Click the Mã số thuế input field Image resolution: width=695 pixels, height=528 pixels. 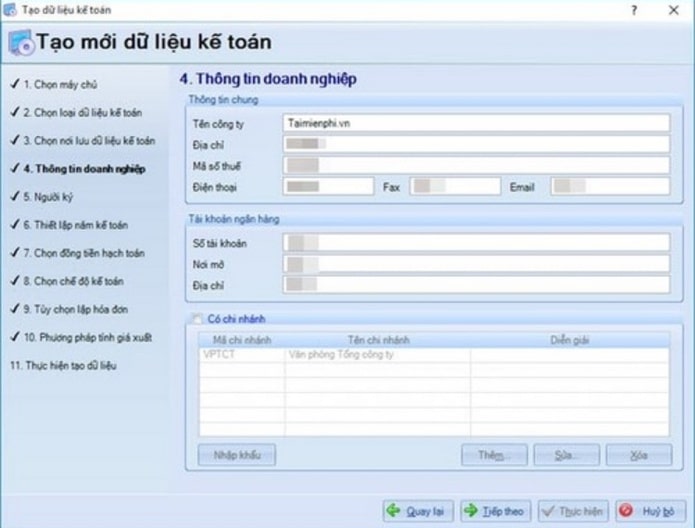click(x=476, y=165)
